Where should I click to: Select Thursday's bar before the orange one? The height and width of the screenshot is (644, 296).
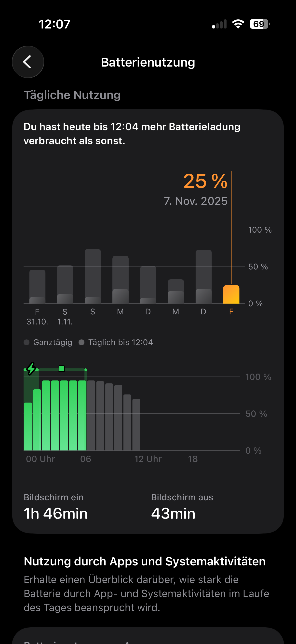(203, 277)
